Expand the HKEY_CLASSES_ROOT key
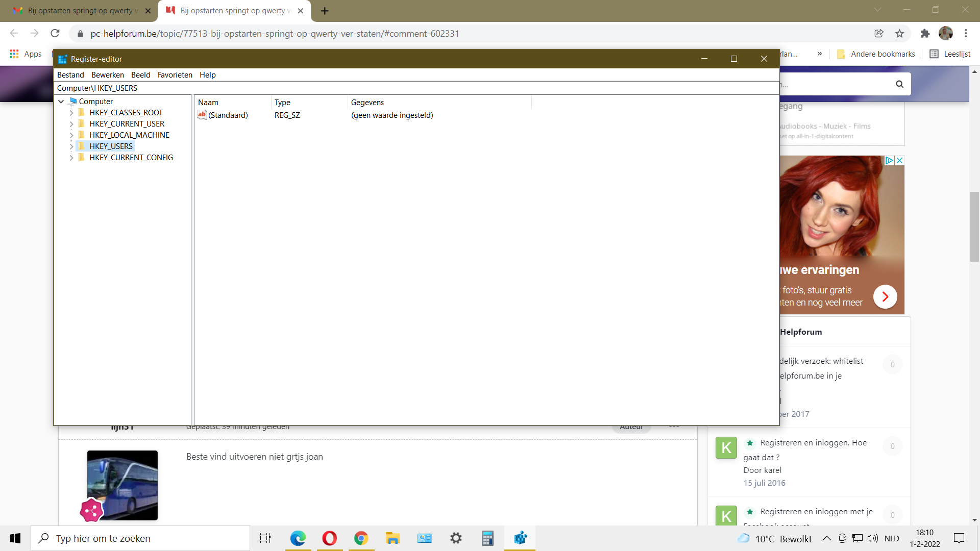This screenshot has height=551, width=980. click(x=71, y=113)
